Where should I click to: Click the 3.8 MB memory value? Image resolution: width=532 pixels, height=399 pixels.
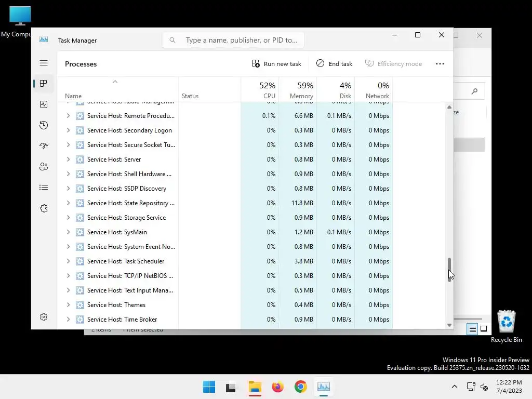(303, 261)
